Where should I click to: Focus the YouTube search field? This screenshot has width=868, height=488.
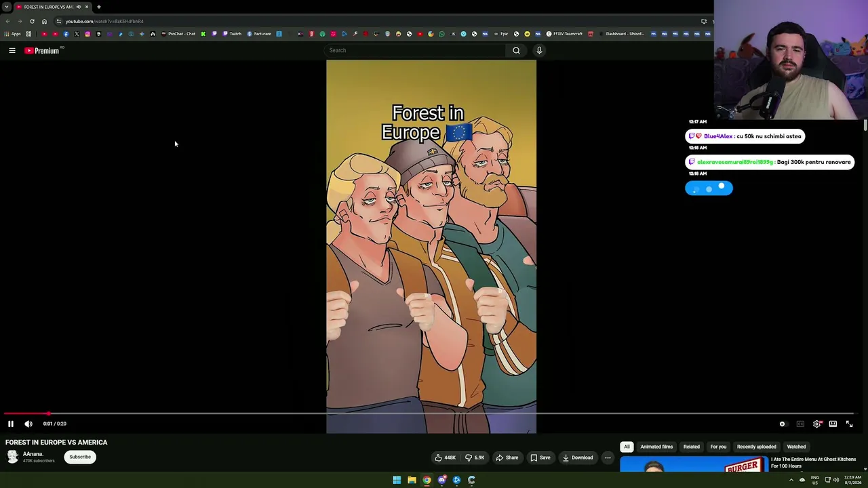click(x=416, y=50)
